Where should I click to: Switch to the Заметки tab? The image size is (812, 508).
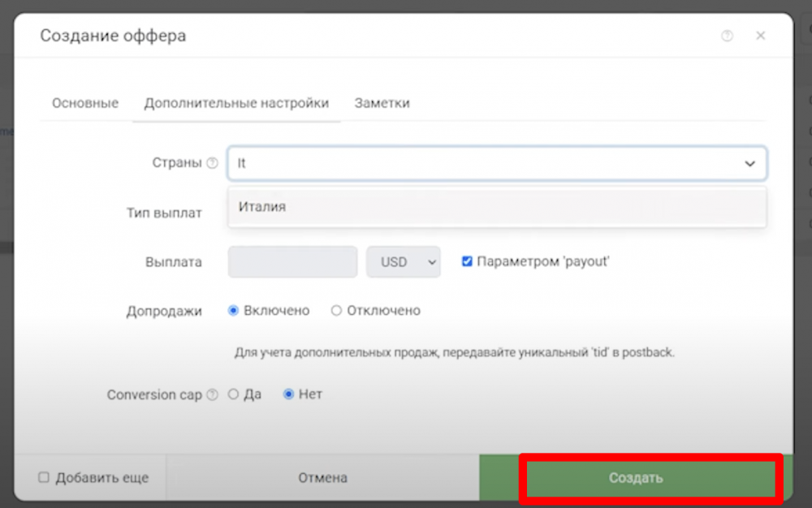click(x=382, y=103)
